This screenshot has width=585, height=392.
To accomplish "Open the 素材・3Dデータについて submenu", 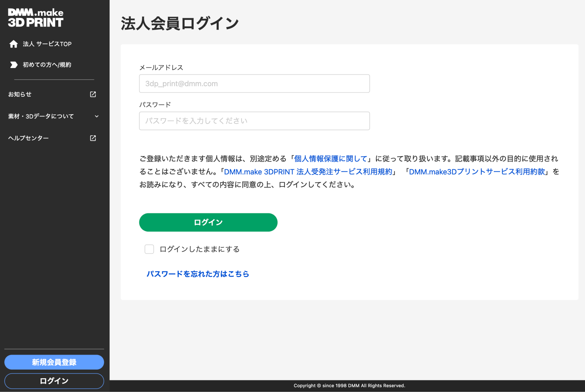I will pos(41,116).
